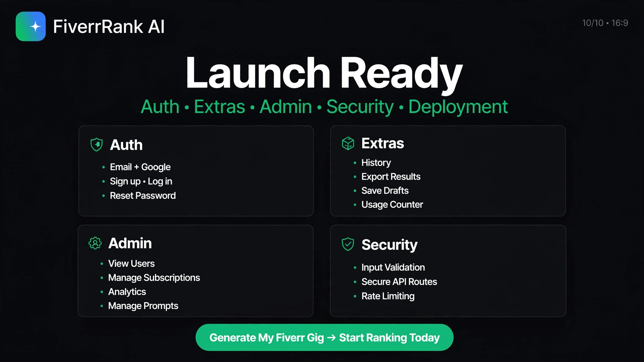The image size is (644, 362).
Task: Select the Security card heading
Action: [390, 245]
